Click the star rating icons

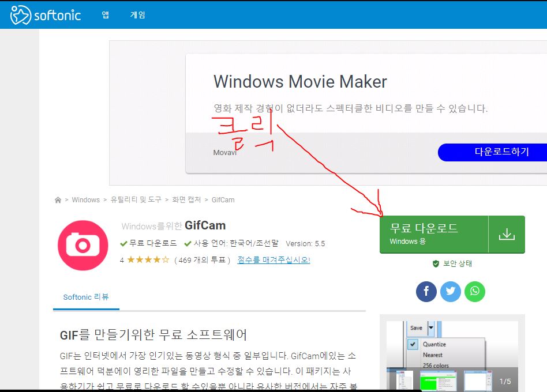point(148,259)
